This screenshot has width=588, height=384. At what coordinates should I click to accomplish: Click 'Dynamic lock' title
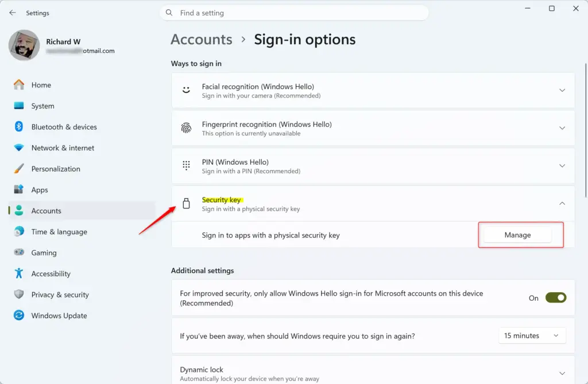click(x=202, y=370)
